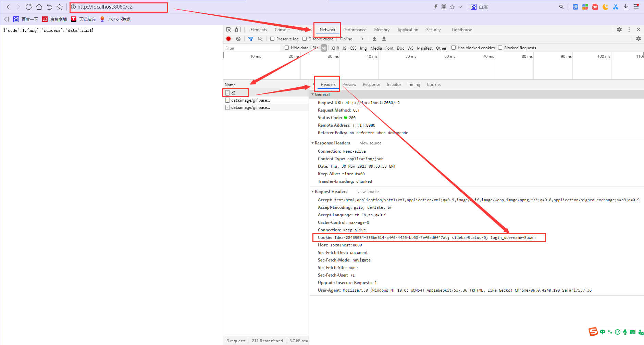Filter requests by CSS type
Image resolution: width=644 pixels, height=345 pixels.
click(x=353, y=48)
